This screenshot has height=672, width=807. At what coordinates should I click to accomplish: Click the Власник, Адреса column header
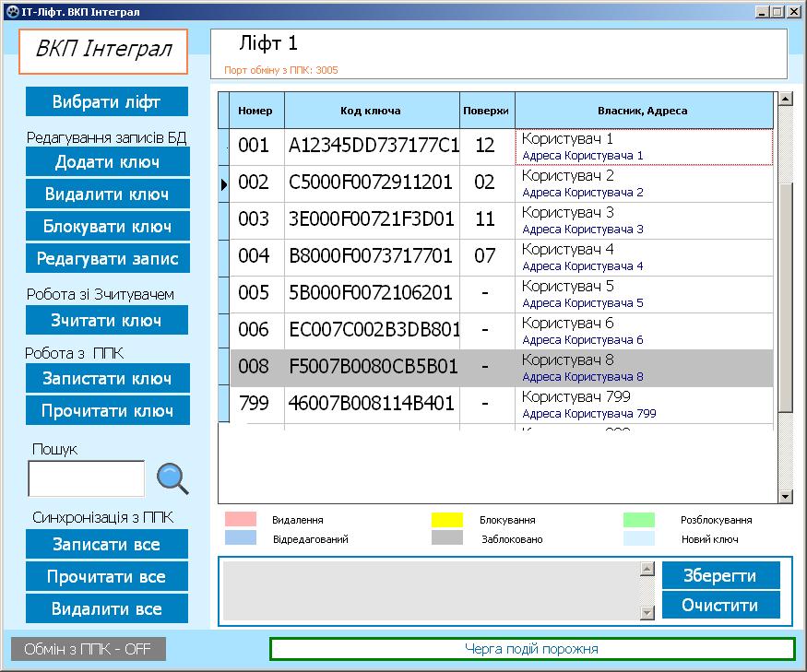coord(644,111)
